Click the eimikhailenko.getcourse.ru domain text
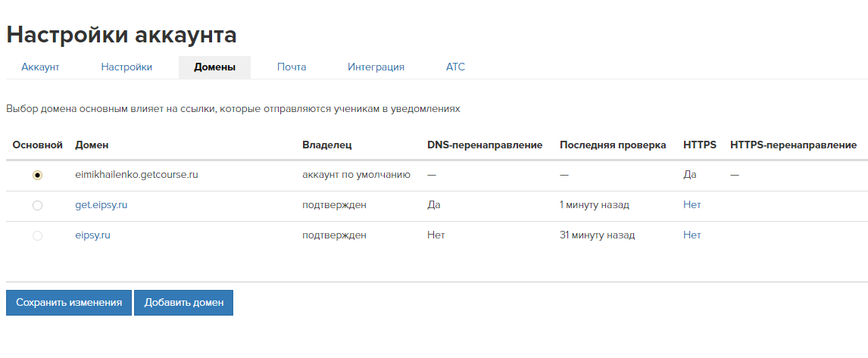868x358 pixels. point(137,174)
